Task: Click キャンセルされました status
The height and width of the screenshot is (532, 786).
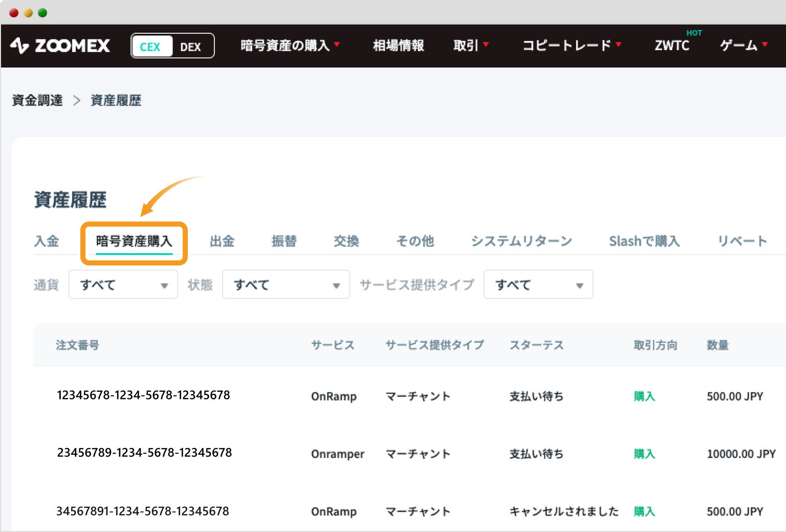Action: pyautogui.click(x=564, y=511)
